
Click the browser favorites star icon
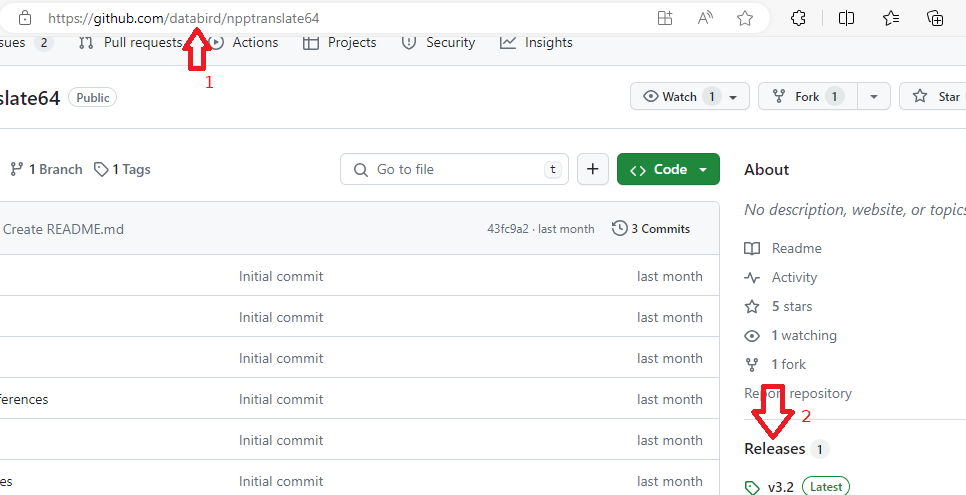coord(745,18)
